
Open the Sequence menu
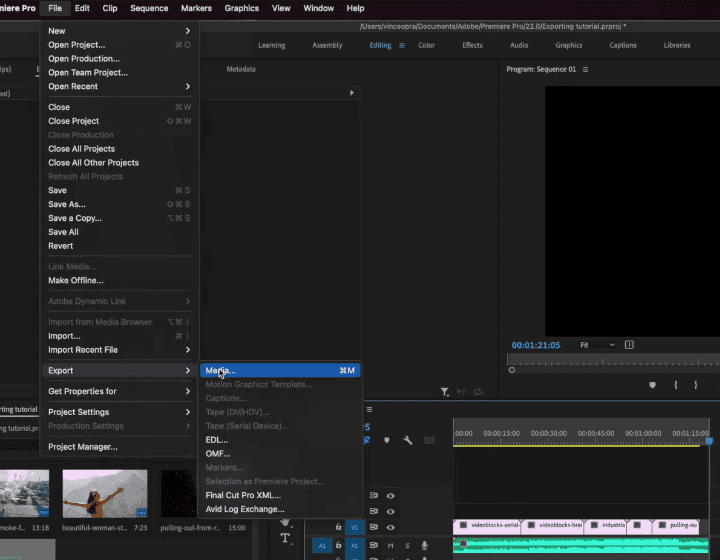point(149,8)
